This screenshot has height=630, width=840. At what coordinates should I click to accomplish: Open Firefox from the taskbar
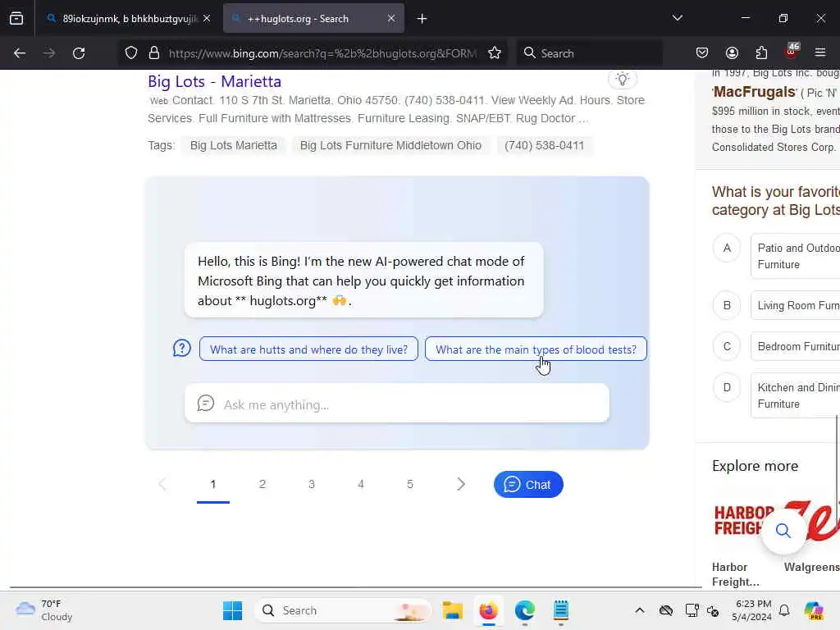[489, 610]
